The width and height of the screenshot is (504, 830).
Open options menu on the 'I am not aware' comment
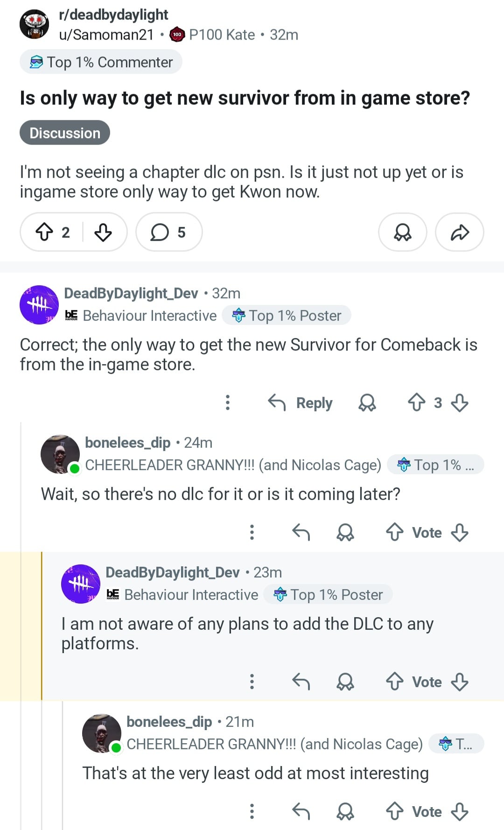click(252, 682)
